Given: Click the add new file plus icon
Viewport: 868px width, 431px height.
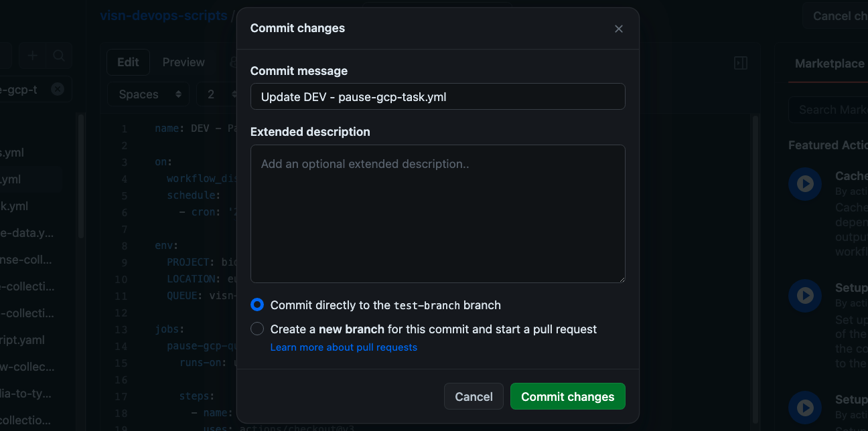Looking at the screenshot, I should click(33, 56).
